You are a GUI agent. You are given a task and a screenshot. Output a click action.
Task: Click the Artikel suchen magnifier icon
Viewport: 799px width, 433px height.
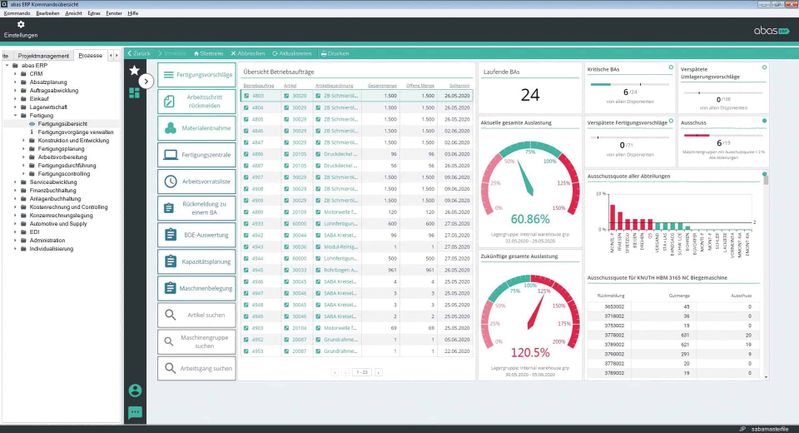pyautogui.click(x=170, y=315)
